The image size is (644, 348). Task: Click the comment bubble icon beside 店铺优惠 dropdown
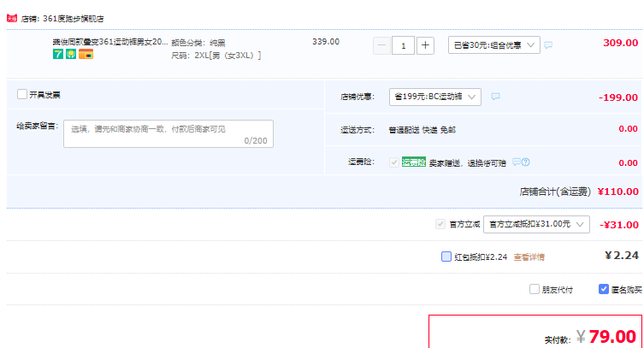496,97
